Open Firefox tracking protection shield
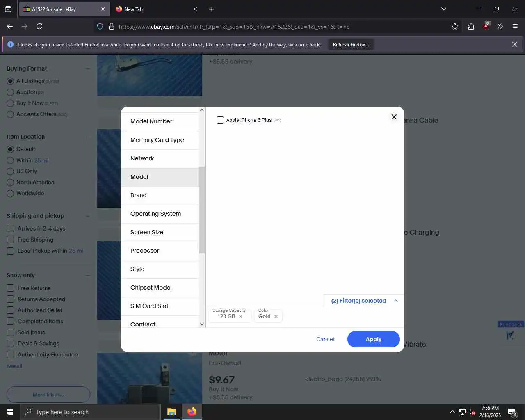525x420 pixels. (x=100, y=27)
